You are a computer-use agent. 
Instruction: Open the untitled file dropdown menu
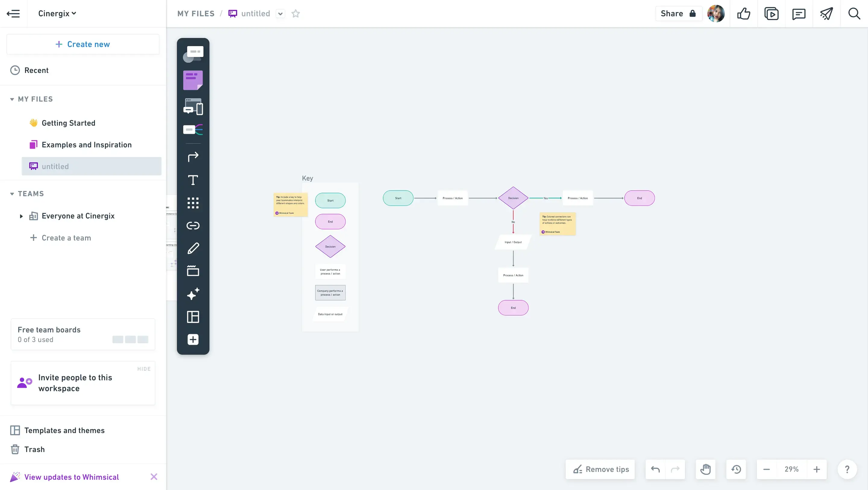(280, 14)
